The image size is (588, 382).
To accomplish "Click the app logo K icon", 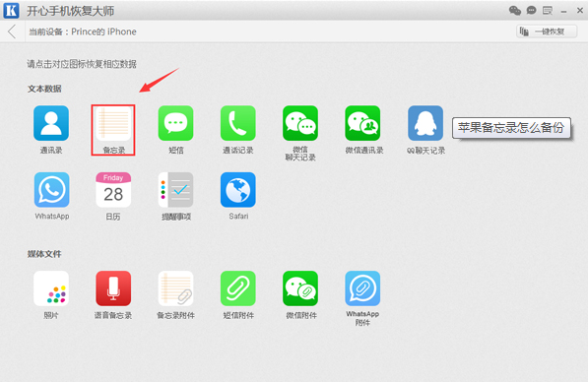I will (11, 11).
